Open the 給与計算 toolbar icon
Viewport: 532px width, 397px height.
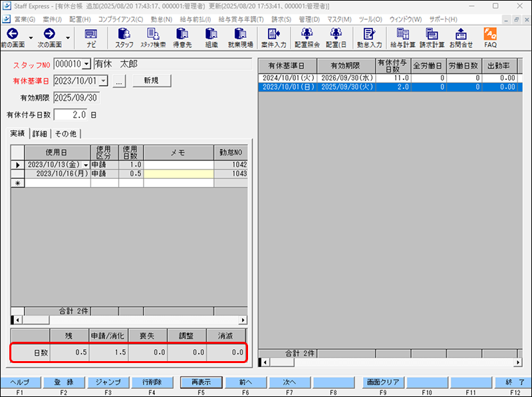pos(403,37)
